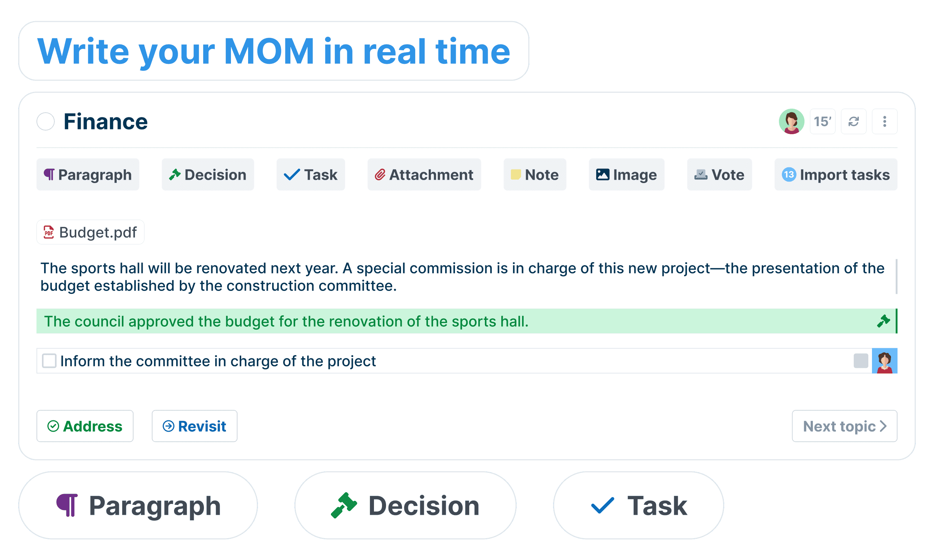Click the presenter avatar in Finance header
This screenshot has height=560, width=934.
pos(791,121)
